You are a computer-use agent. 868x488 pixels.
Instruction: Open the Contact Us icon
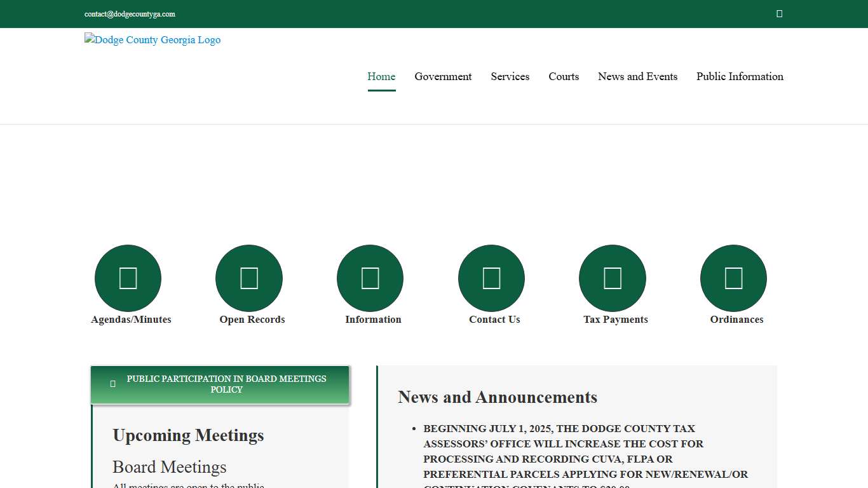click(491, 278)
